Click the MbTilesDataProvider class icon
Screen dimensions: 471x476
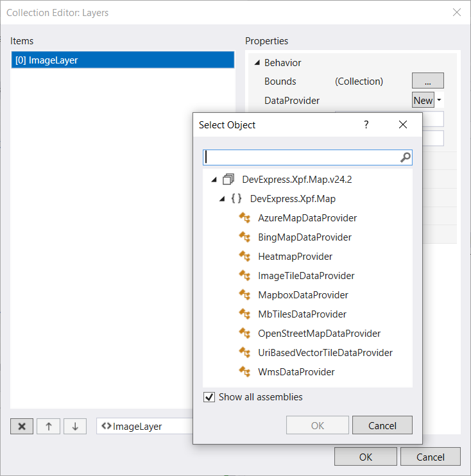[x=244, y=314]
